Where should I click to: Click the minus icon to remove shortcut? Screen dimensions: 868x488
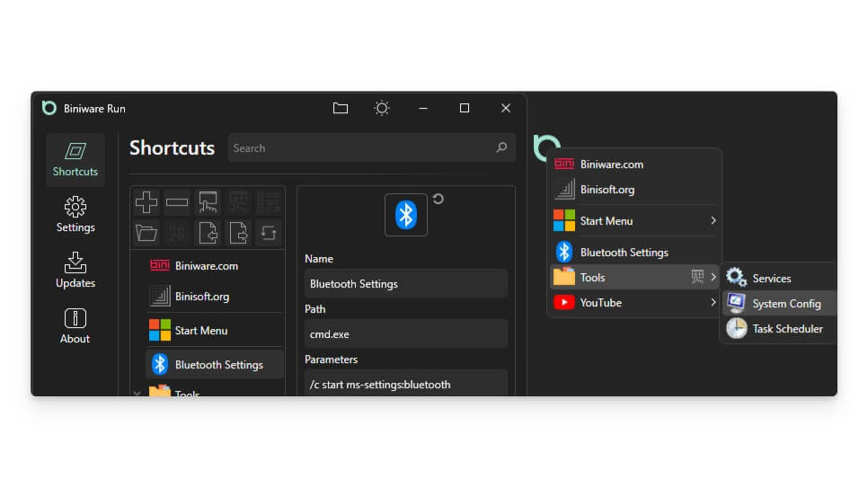coord(177,202)
